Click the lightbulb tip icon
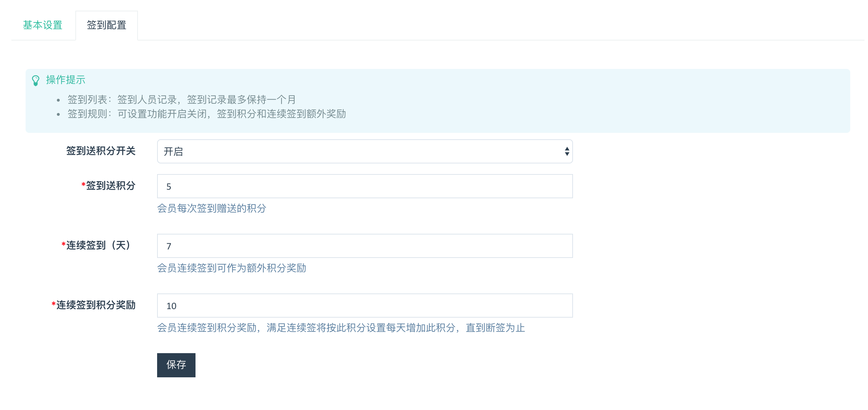 [36, 80]
